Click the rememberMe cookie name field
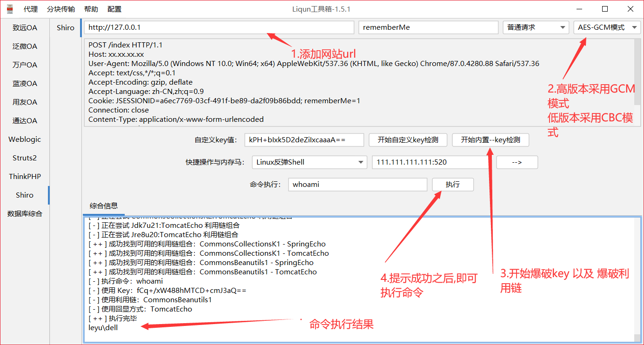This screenshot has height=345, width=644. pos(429,27)
